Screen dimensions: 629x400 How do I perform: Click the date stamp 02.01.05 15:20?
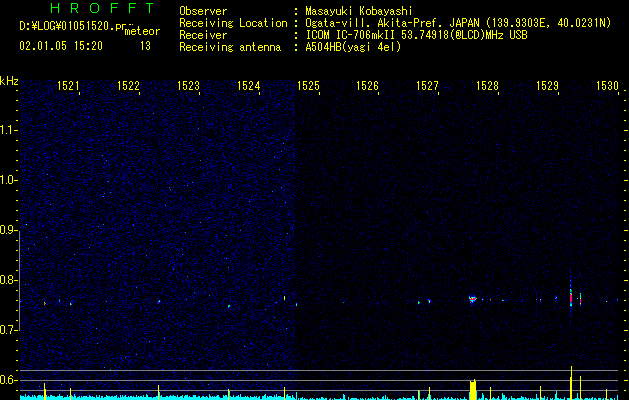pyautogui.click(x=61, y=46)
